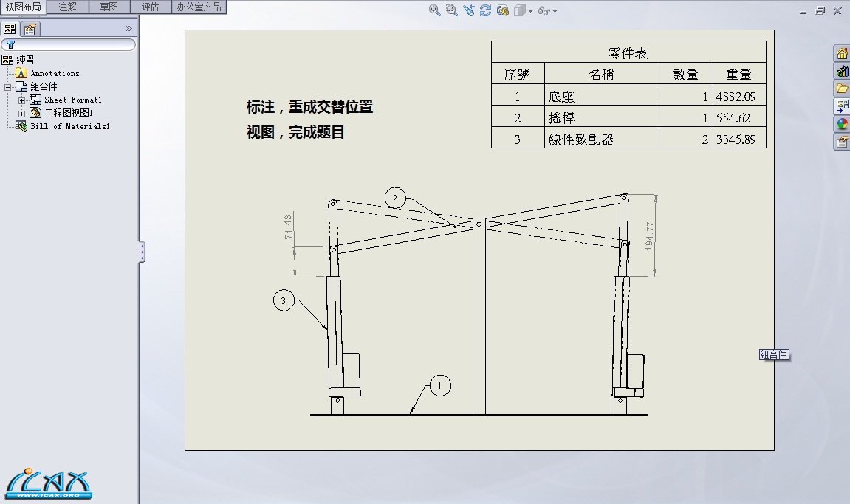
Task: Open the View Palette icon in task pane
Action: (x=841, y=106)
